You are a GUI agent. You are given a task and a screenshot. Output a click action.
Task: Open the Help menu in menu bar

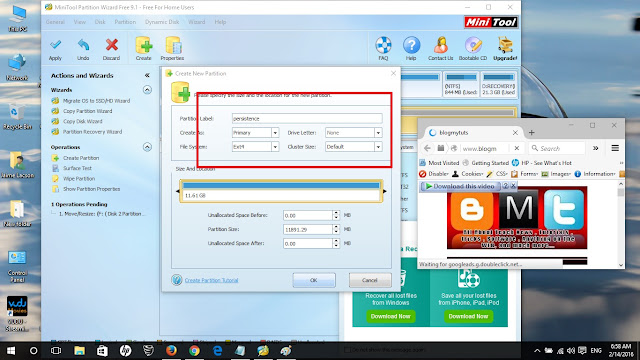click(220, 22)
